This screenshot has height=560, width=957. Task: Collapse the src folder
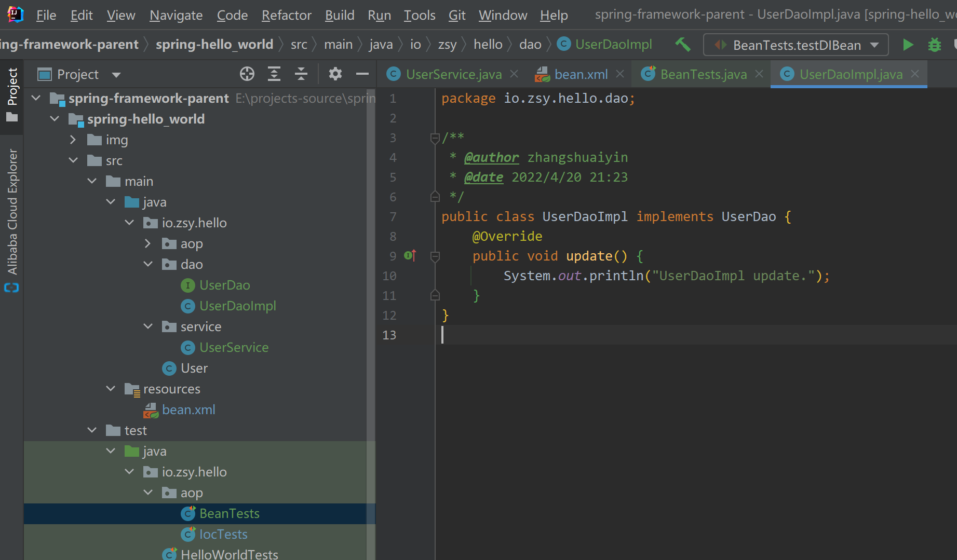tap(73, 160)
